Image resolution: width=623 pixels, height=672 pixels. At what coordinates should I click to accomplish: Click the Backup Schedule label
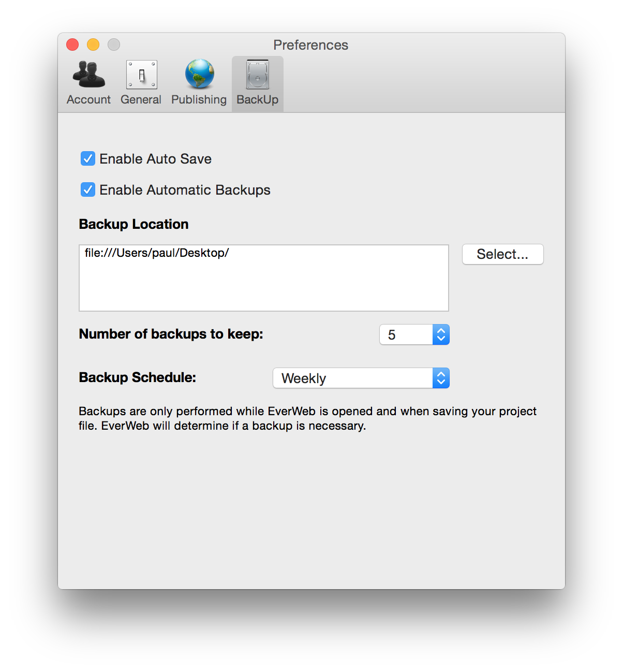point(138,377)
